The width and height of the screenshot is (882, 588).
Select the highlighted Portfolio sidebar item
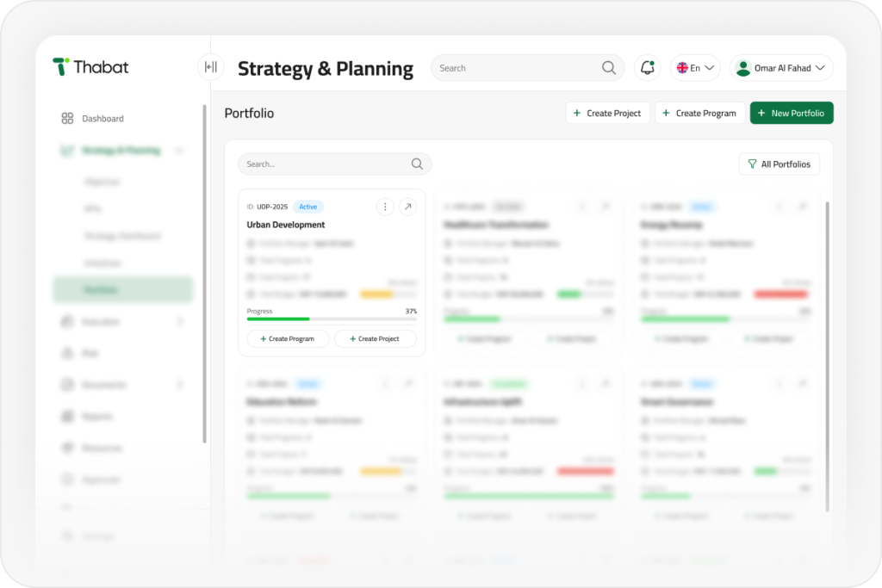[122, 289]
